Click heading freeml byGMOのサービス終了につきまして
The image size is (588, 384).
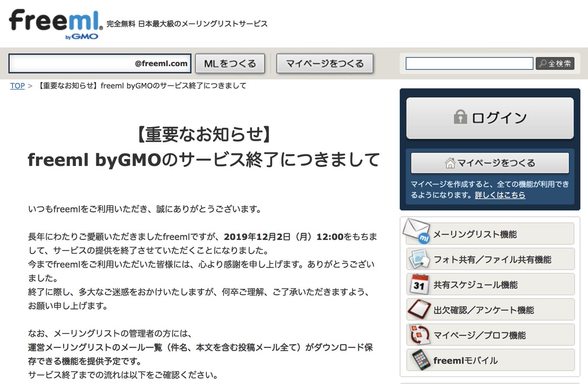(x=204, y=160)
